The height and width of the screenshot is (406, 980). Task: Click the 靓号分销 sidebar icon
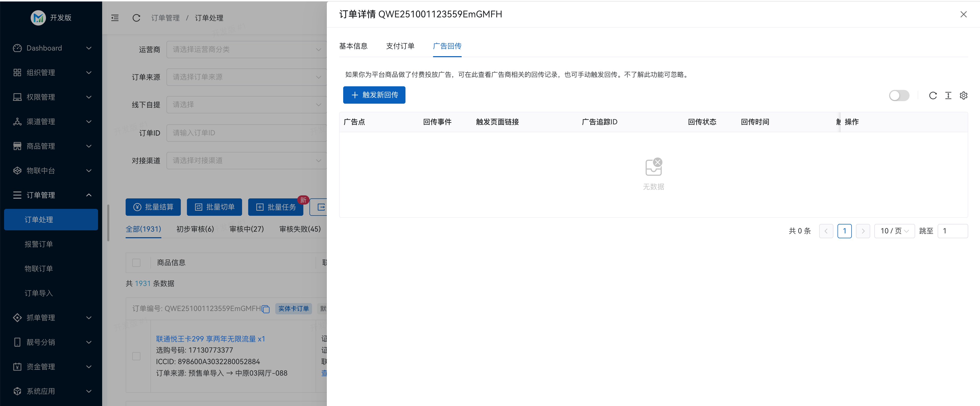18,342
